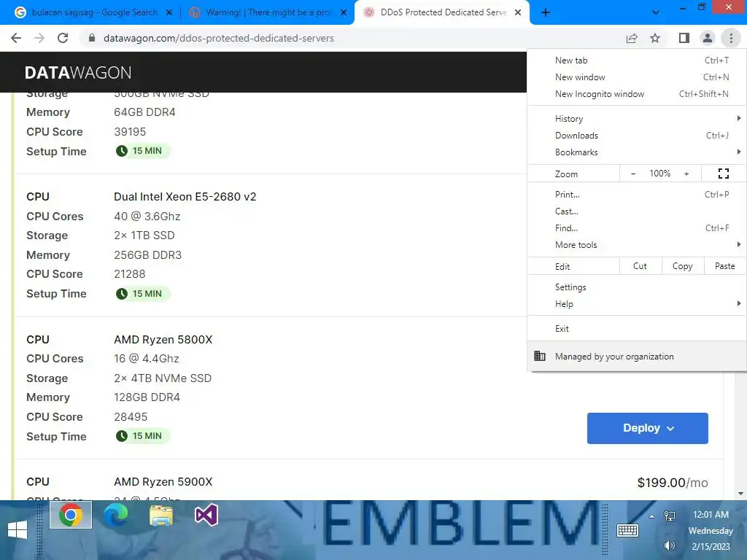
Task: Click Managed by your organization
Action: pyautogui.click(x=636, y=356)
